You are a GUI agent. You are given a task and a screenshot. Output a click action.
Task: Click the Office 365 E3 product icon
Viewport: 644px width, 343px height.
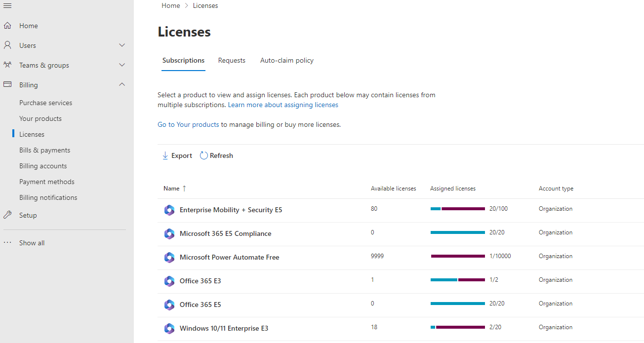click(x=169, y=281)
